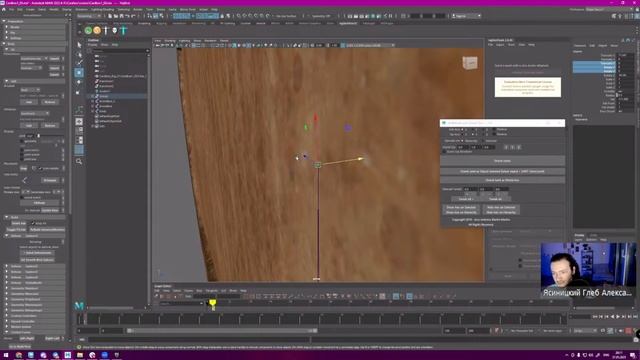Viewport: 640px width, 360px height.
Task: Open the Graph Editor dropdown left of the yellow marker
Action: (181, 303)
